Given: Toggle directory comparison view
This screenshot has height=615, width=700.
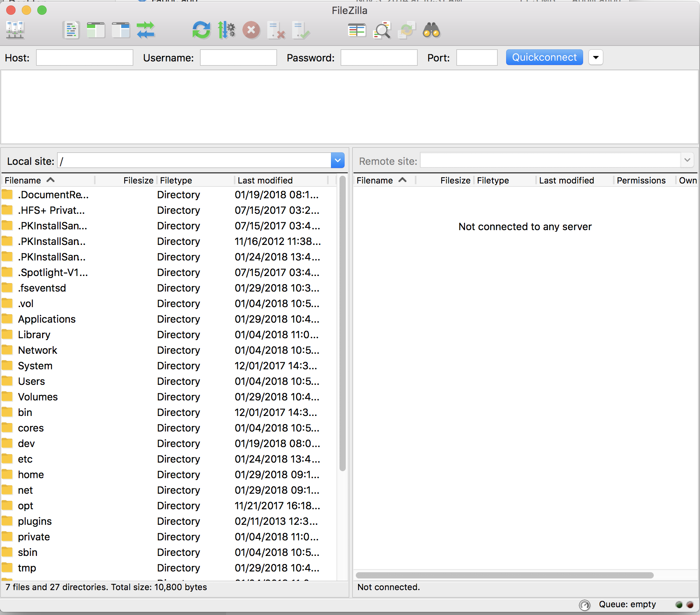Looking at the screenshot, I should pos(382,30).
